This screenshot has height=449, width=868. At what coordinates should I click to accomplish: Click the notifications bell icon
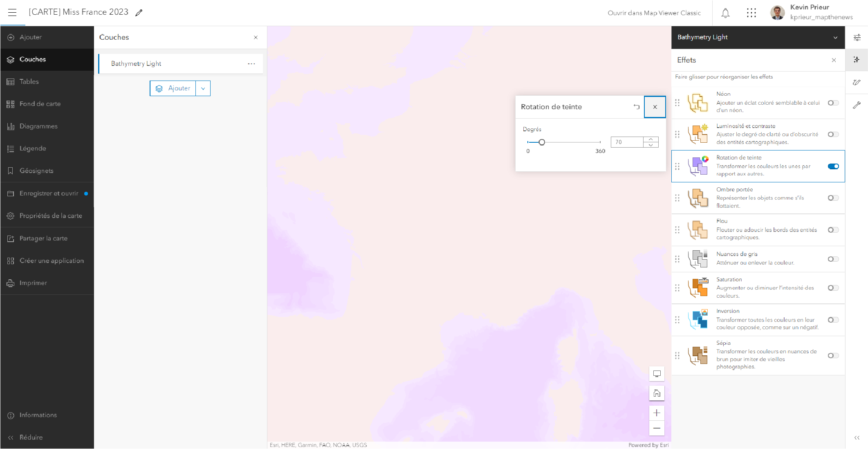[725, 13]
